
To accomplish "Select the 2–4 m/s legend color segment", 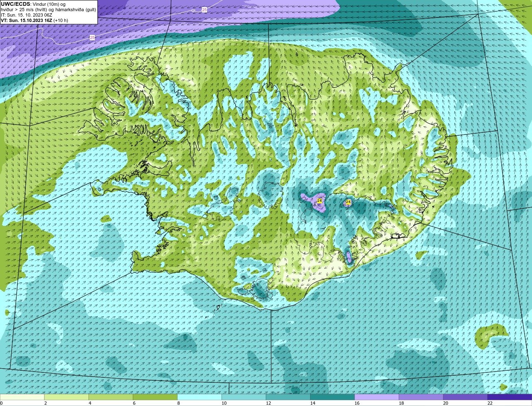I will pyautogui.click(x=66, y=397).
